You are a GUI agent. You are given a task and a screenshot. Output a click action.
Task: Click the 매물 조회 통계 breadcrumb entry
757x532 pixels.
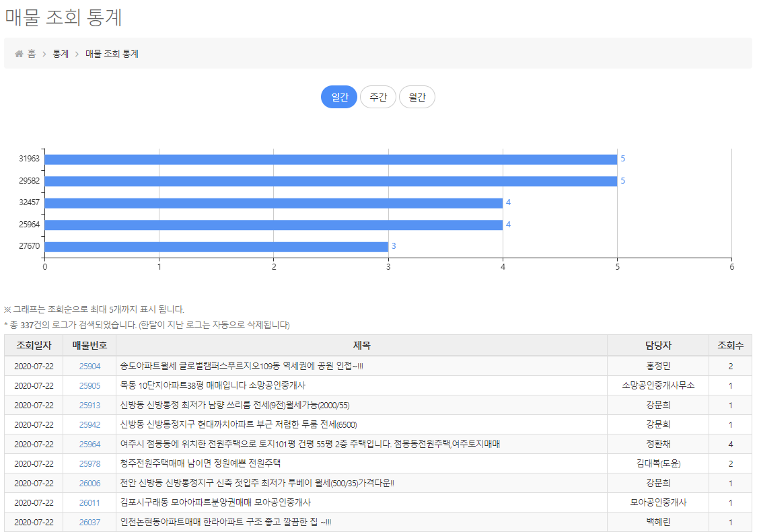112,54
